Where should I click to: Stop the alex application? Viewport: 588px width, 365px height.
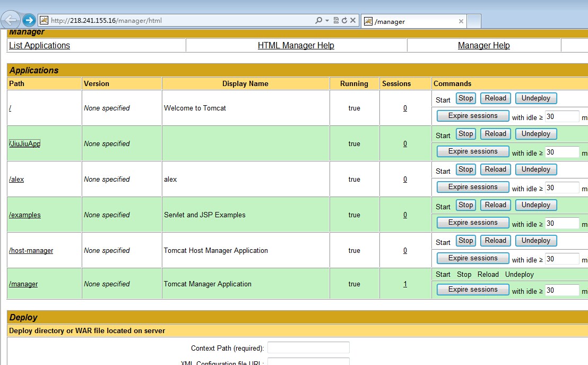point(466,169)
